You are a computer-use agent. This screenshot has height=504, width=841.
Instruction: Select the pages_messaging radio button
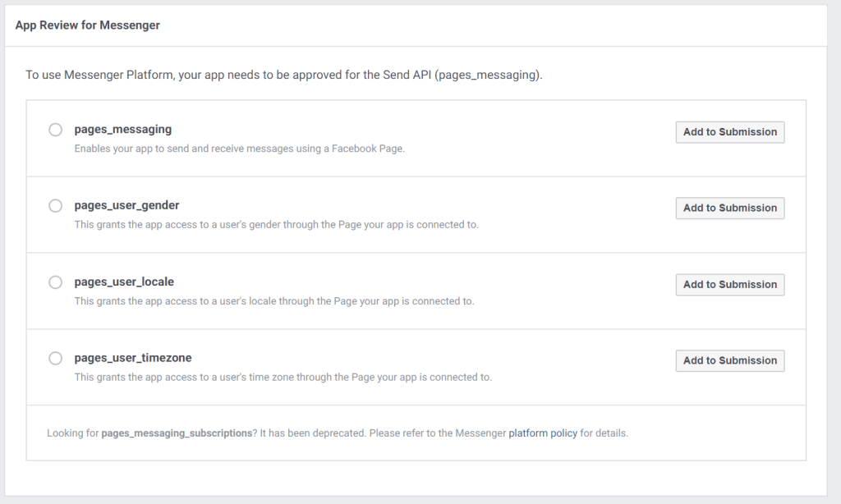(56, 130)
